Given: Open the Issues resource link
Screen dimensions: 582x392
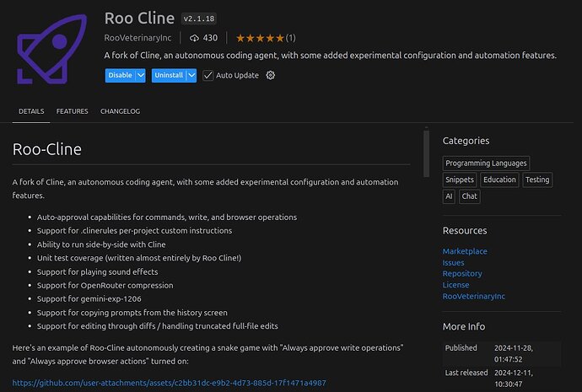Looking at the screenshot, I should [453, 262].
